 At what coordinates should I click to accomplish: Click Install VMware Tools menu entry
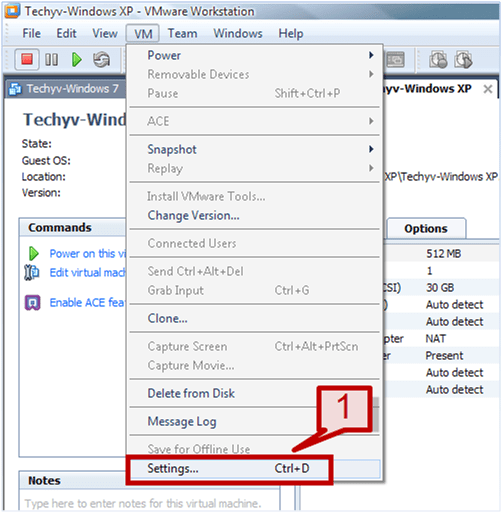pyautogui.click(x=255, y=197)
